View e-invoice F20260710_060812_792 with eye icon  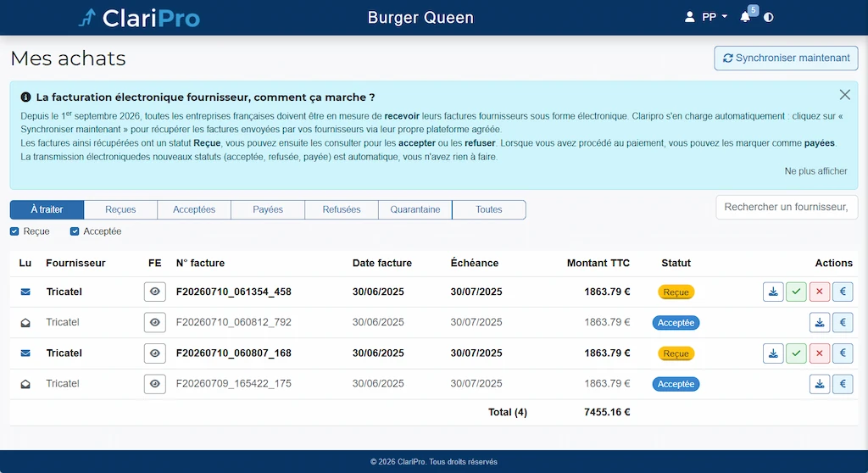(155, 322)
